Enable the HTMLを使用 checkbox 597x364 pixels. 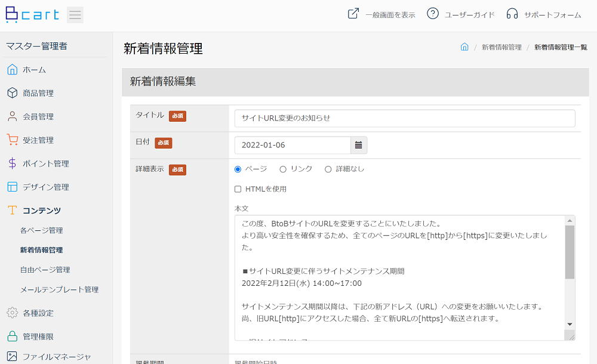[238, 189]
